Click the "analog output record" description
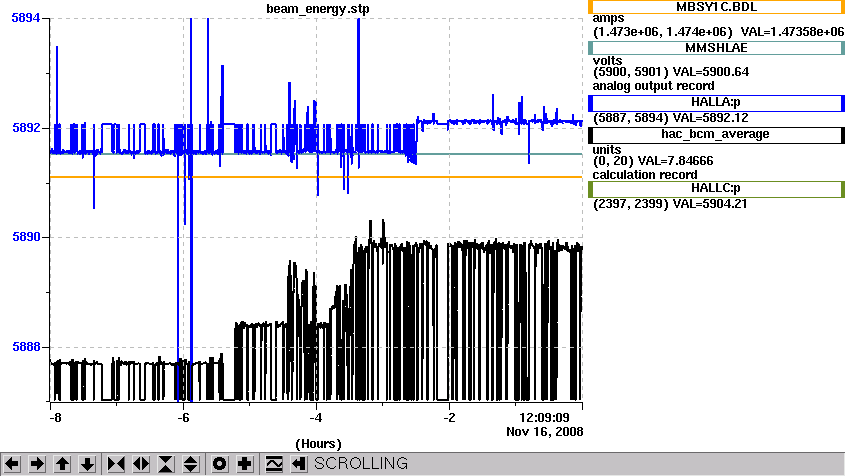845x476 pixels. [x=654, y=86]
